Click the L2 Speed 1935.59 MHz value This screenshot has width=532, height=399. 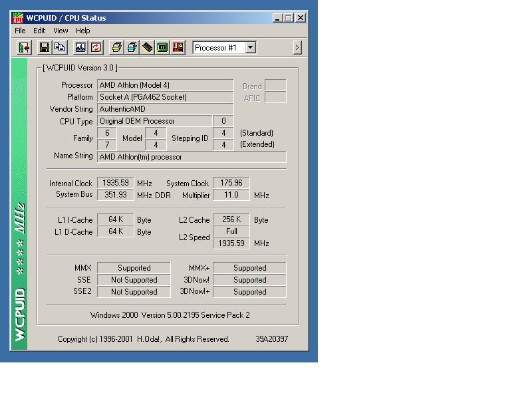tap(231, 243)
